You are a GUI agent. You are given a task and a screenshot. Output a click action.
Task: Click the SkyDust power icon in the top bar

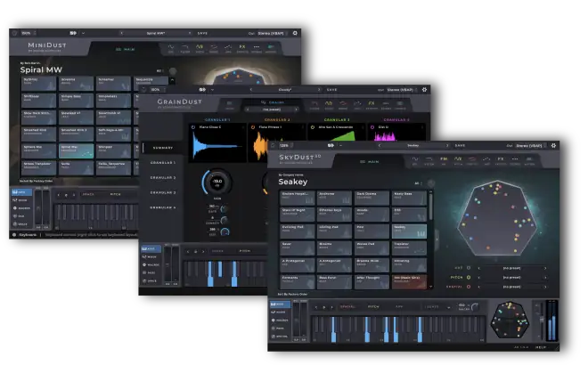tap(273, 145)
